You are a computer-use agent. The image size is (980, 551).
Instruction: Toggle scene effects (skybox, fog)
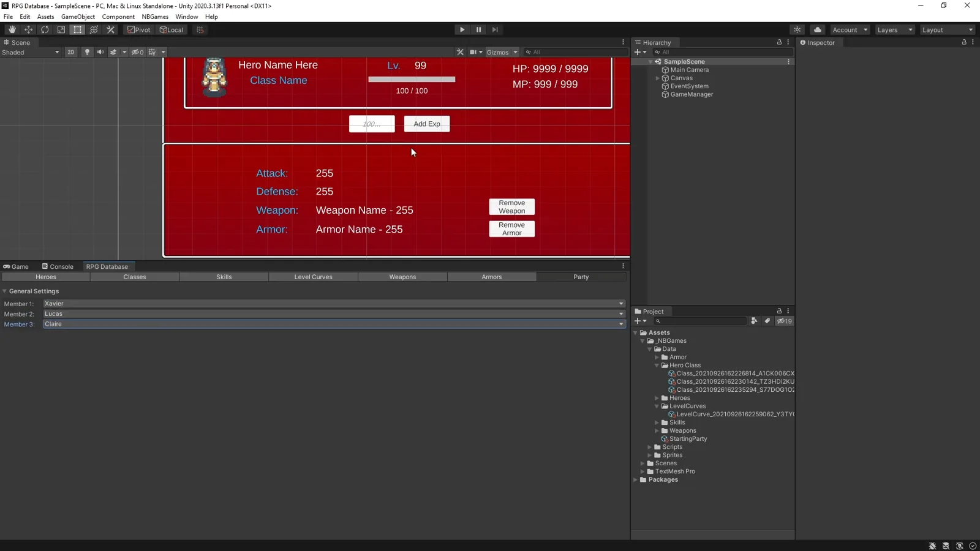[113, 52]
